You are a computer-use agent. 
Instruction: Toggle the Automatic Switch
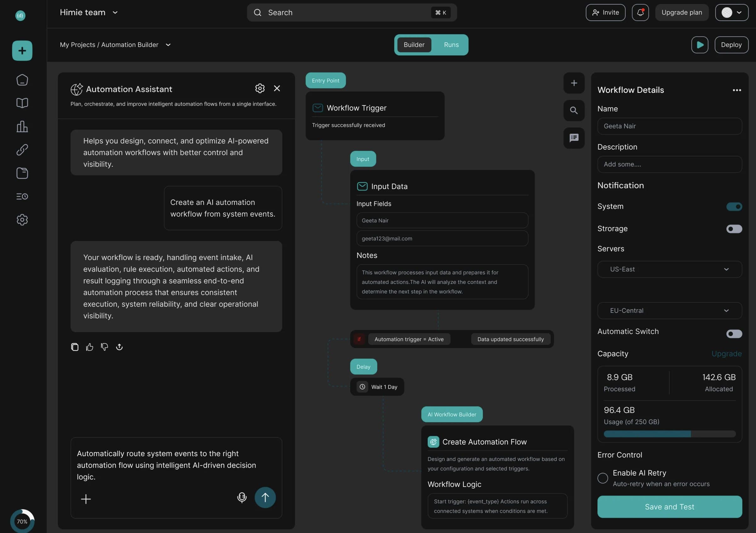(x=734, y=334)
